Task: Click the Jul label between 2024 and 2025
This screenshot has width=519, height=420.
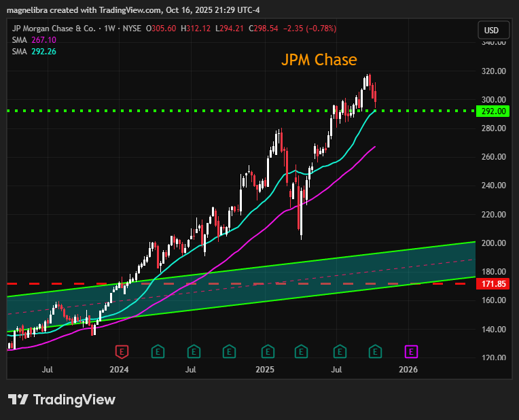Action: [x=190, y=370]
